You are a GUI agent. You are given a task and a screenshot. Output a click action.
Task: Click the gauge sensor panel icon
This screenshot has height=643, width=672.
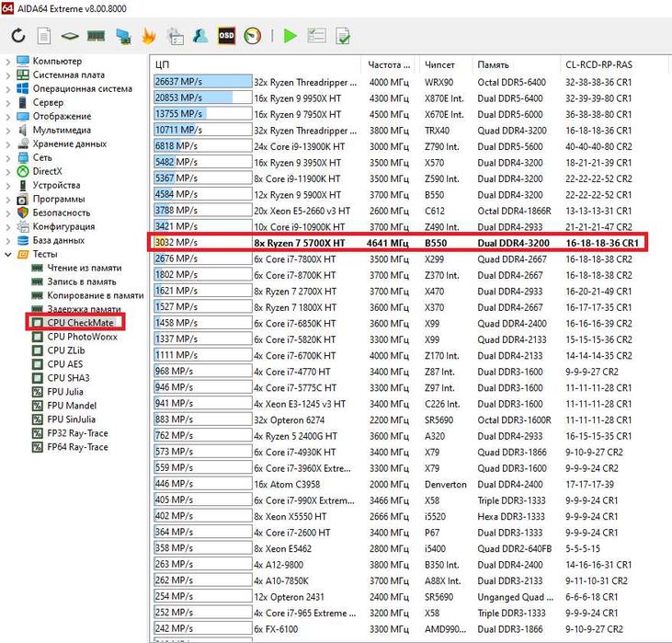point(253,36)
